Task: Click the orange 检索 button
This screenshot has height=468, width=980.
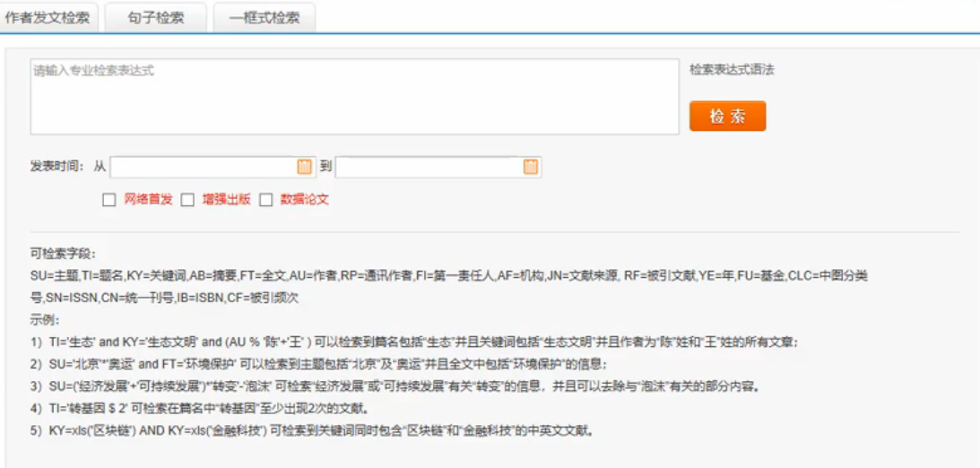Action: (727, 117)
